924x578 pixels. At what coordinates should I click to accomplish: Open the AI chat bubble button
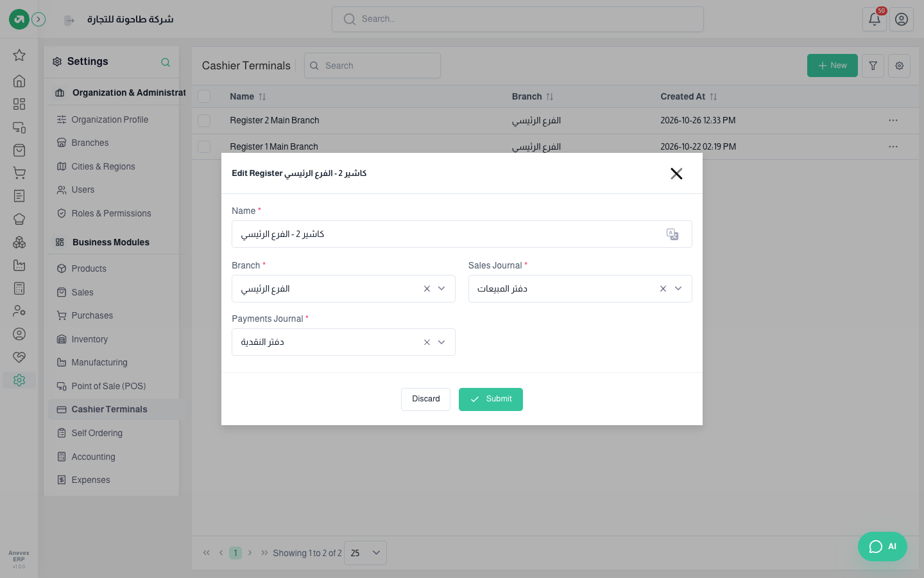click(882, 547)
